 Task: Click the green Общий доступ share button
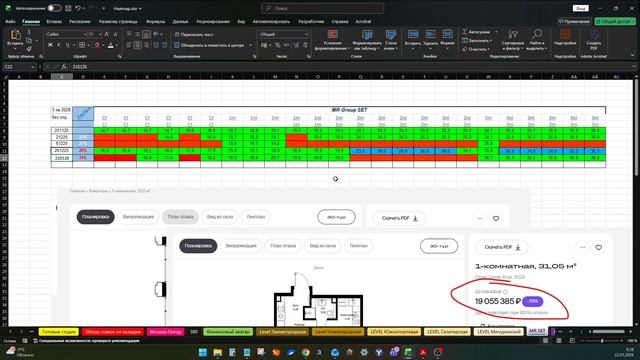coord(616,21)
